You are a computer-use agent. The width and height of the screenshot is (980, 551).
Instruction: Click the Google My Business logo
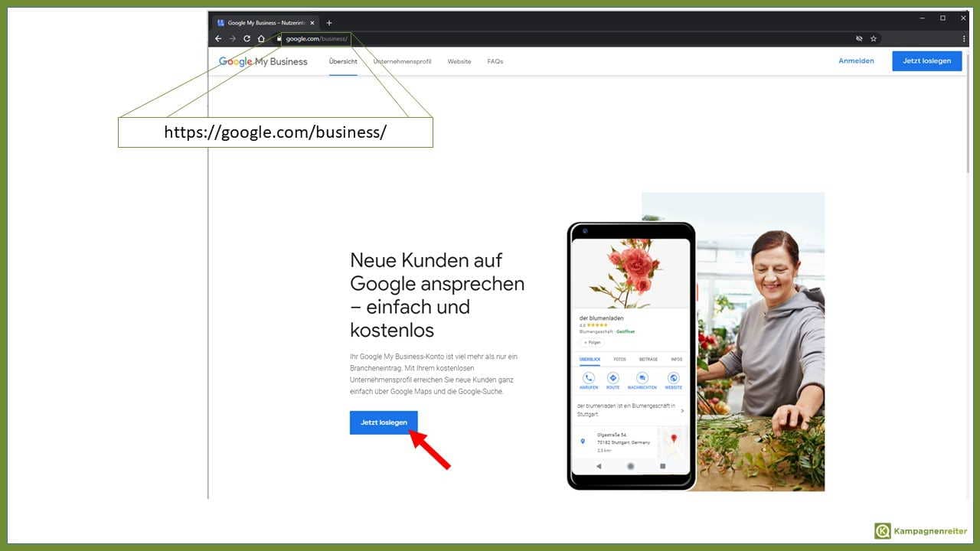click(x=263, y=61)
